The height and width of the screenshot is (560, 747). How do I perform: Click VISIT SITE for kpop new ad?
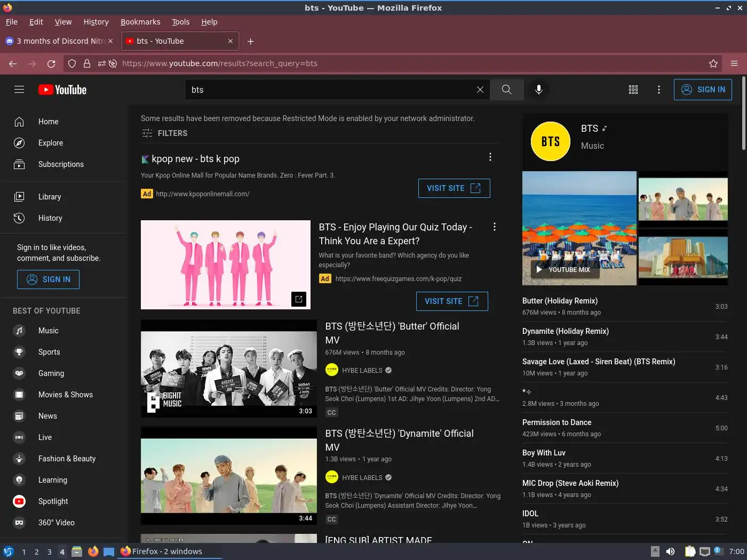(454, 188)
